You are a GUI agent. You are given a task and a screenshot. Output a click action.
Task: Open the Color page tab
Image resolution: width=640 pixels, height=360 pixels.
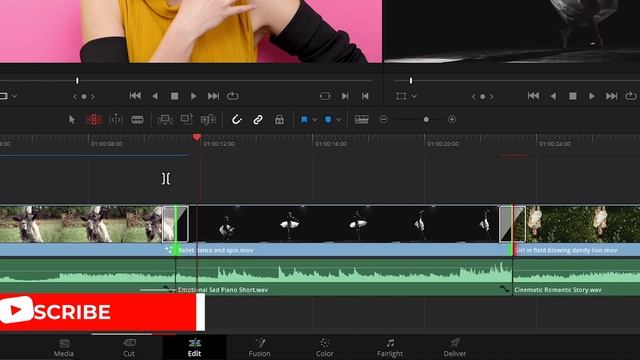pyautogui.click(x=324, y=347)
